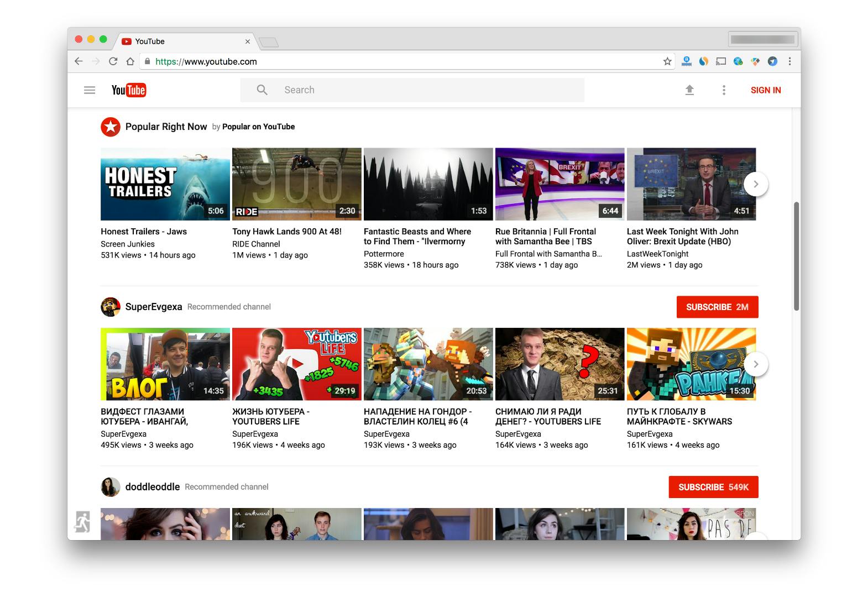
Task: Open SuperEvgexa channel name link
Action: tap(154, 307)
